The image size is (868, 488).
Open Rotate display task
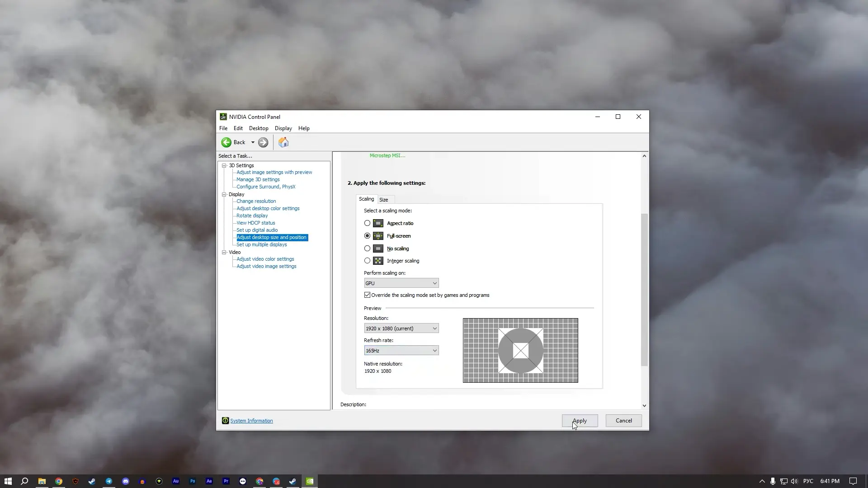click(x=252, y=216)
